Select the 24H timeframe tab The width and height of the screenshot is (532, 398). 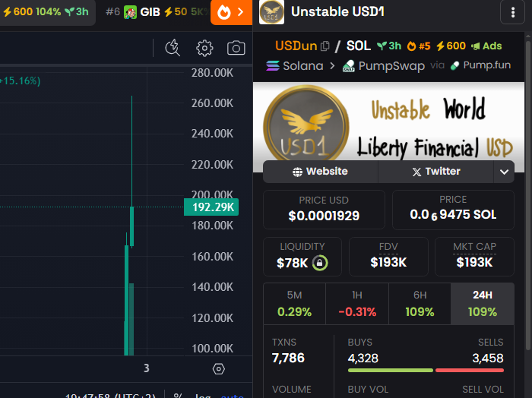483,304
